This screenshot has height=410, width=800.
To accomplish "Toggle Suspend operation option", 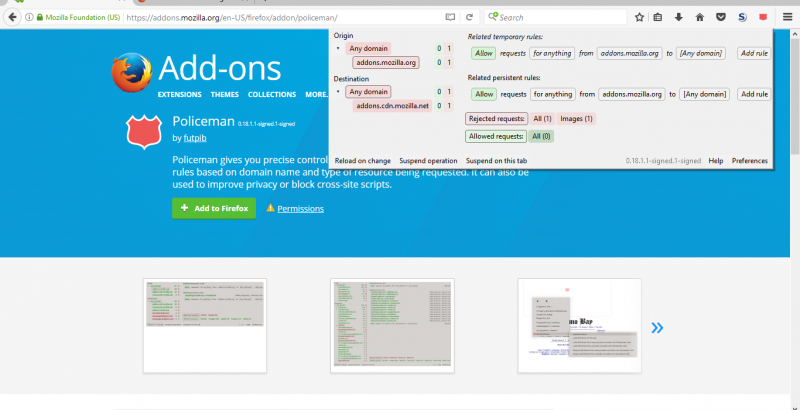I will [x=428, y=161].
